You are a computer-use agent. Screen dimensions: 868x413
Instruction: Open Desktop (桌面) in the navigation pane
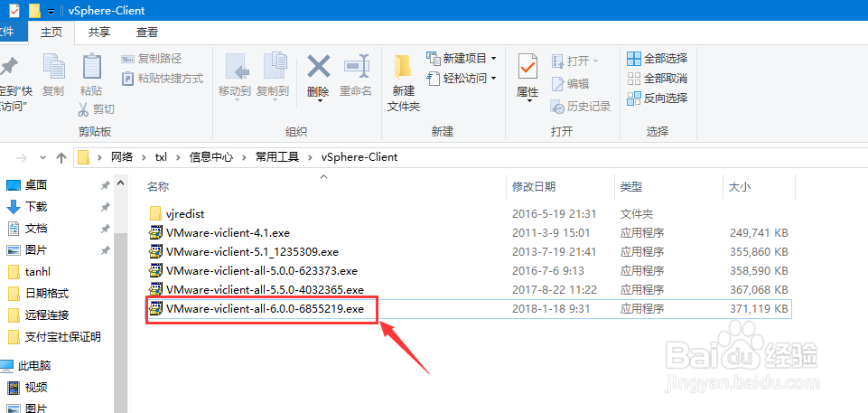pyautogui.click(x=36, y=185)
